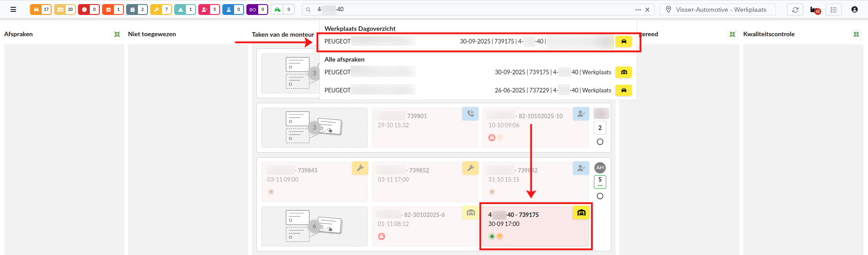The image size is (868, 255).
Task: Collapse the Afspraken column
Action: click(117, 34)
